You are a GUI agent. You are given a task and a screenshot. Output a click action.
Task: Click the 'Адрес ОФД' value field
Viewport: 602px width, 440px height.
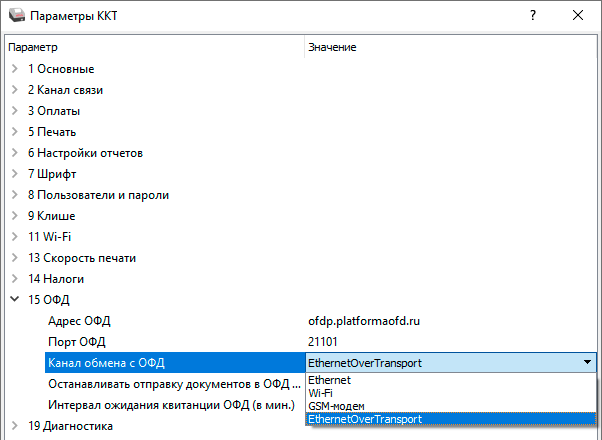point(367,321)
